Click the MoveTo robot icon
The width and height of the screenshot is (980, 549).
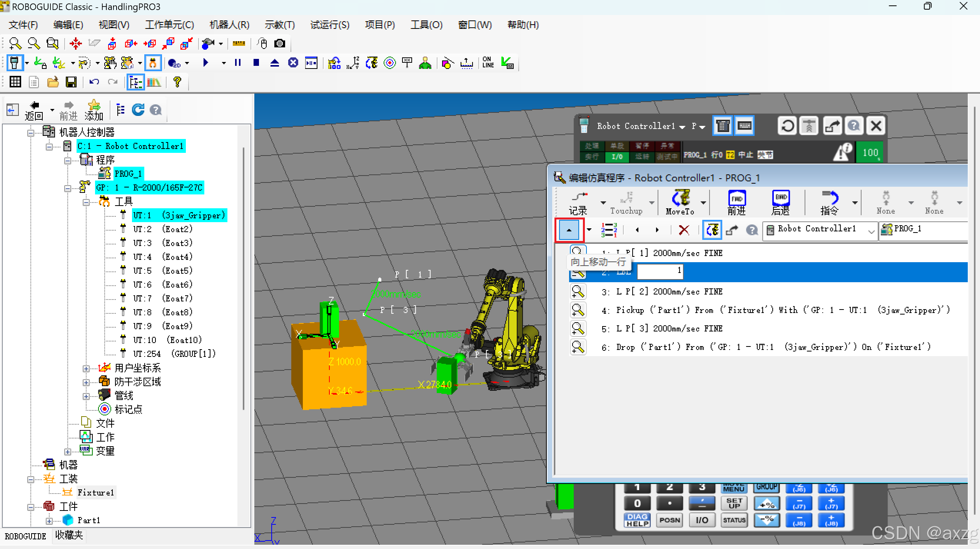point(680,202)
